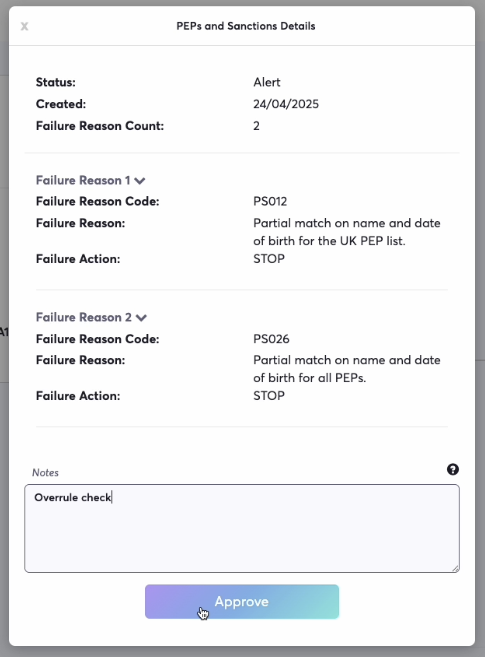Click the Failure Reason 2 heading text
Screen dimensions: 485x657
(x=84, y=317)
